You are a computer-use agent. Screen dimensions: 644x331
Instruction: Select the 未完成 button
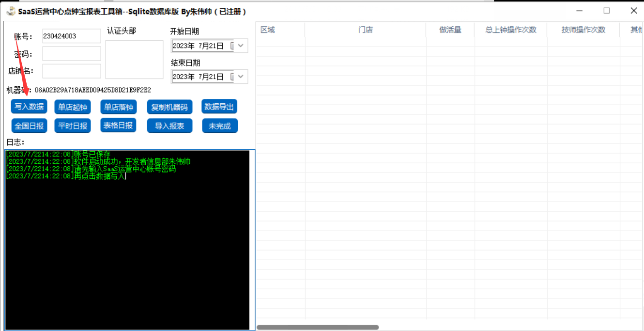220,126
